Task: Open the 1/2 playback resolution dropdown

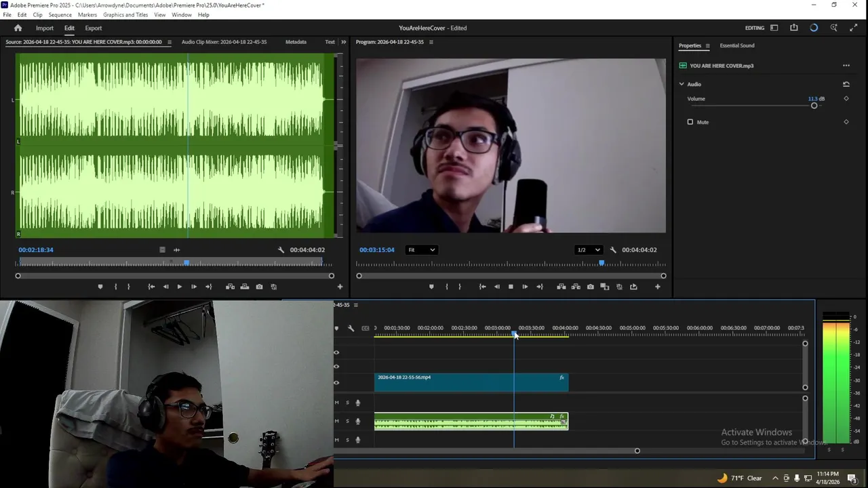Action: pos(588,249)
